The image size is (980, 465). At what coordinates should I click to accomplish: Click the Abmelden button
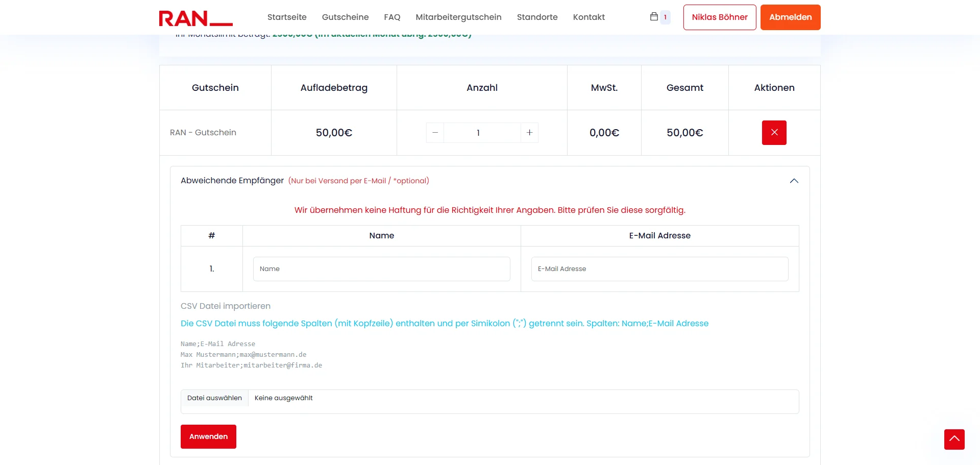tap(790, 17)
